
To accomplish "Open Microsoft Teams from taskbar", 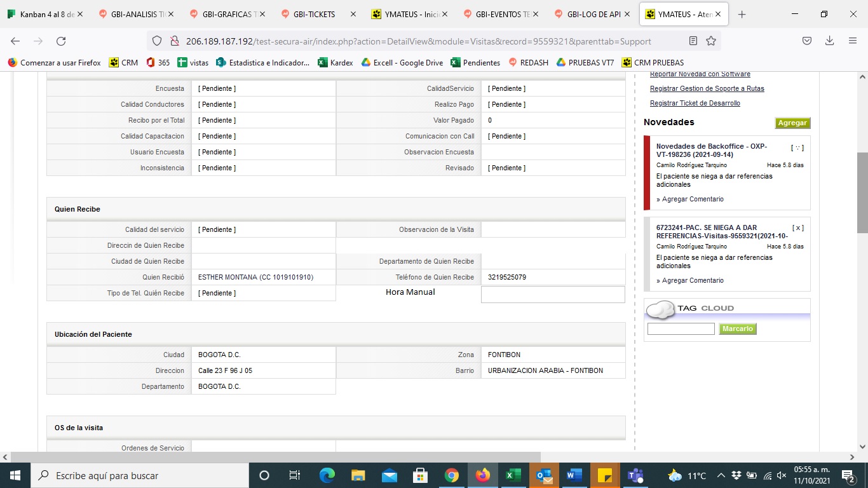I will [635, 475].
